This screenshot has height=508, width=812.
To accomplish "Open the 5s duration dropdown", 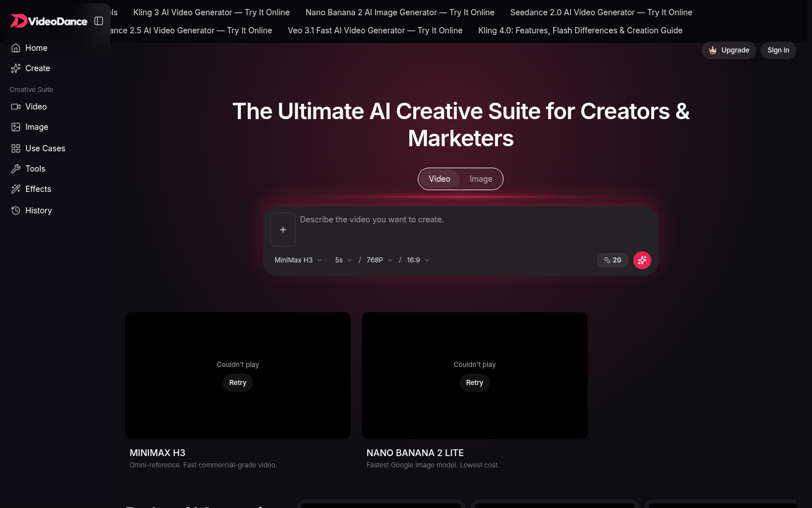I will (343, 260).
